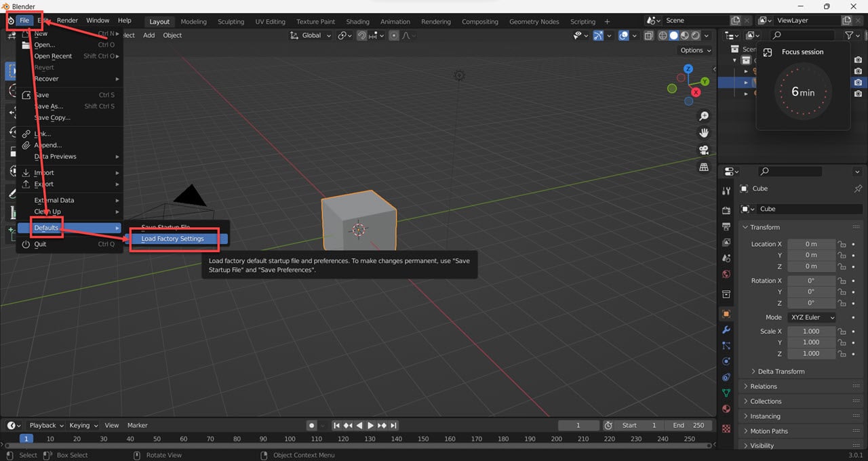Toggle Location X lock icon
Screen dimensions: 868x461
[x=842, y=244]
